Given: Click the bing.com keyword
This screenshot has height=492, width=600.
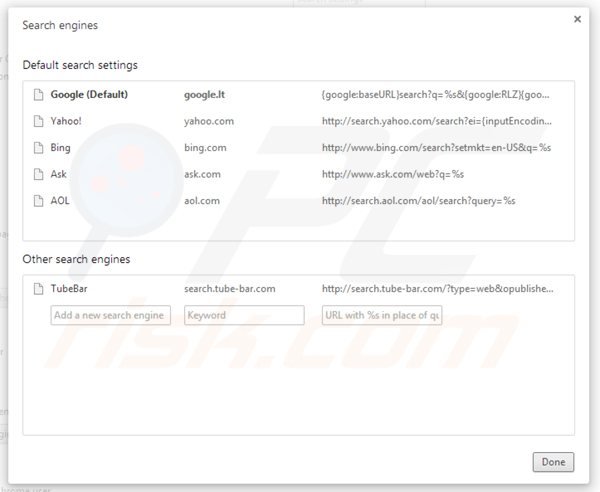Looking at the screenshot, I should point(205,148).
